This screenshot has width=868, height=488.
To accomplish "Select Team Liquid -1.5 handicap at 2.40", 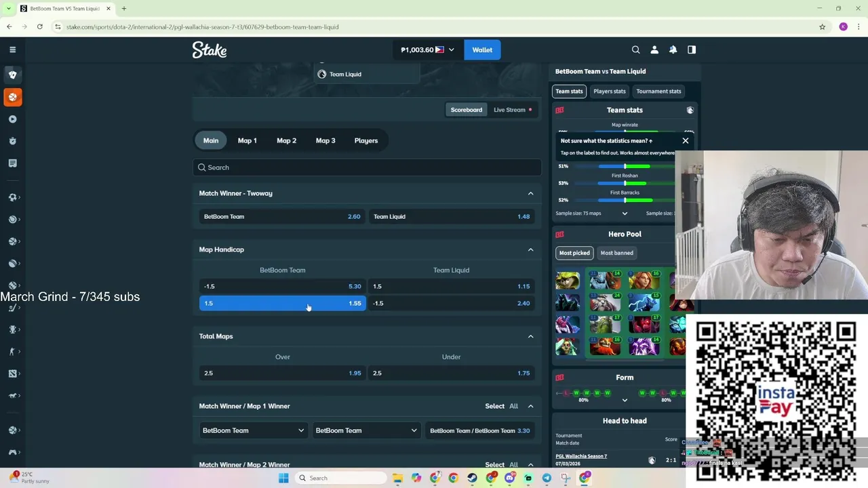I will point(452,303).
